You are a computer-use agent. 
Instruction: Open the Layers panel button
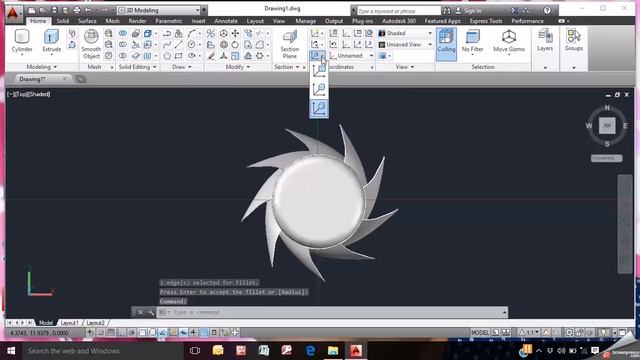click(545, 40)
